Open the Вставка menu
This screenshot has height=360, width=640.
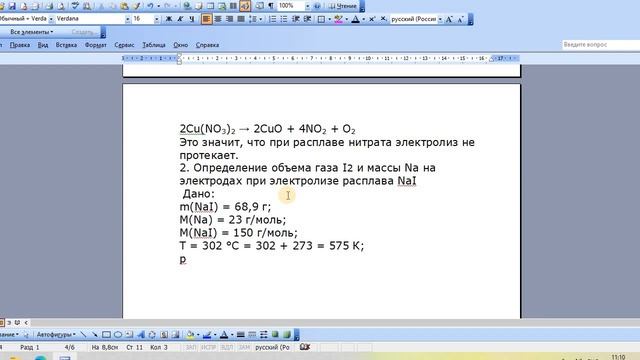point(66,45)
